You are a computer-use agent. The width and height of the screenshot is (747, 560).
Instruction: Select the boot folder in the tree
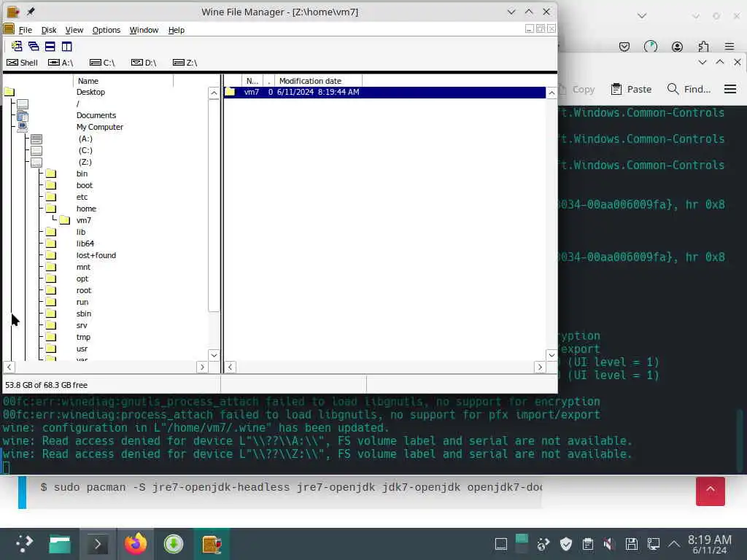(x=51, y=186)
